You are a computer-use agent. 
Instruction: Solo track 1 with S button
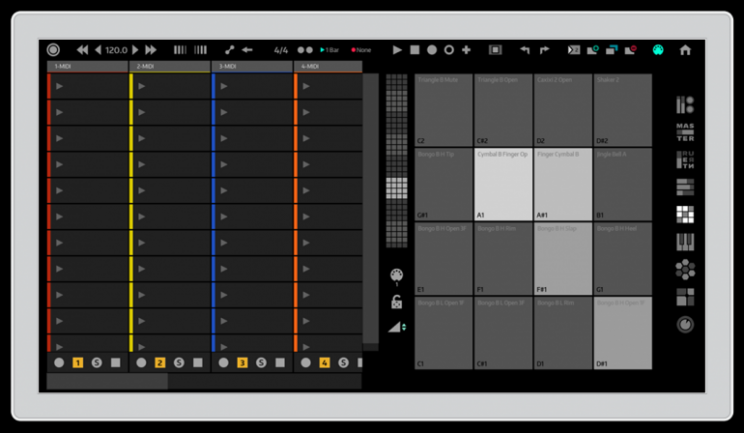(97, 362)
